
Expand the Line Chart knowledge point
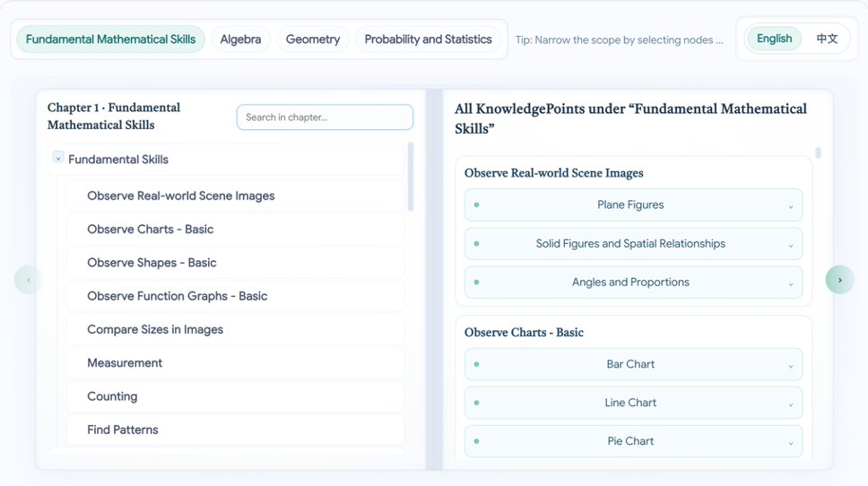pos(633,403)
